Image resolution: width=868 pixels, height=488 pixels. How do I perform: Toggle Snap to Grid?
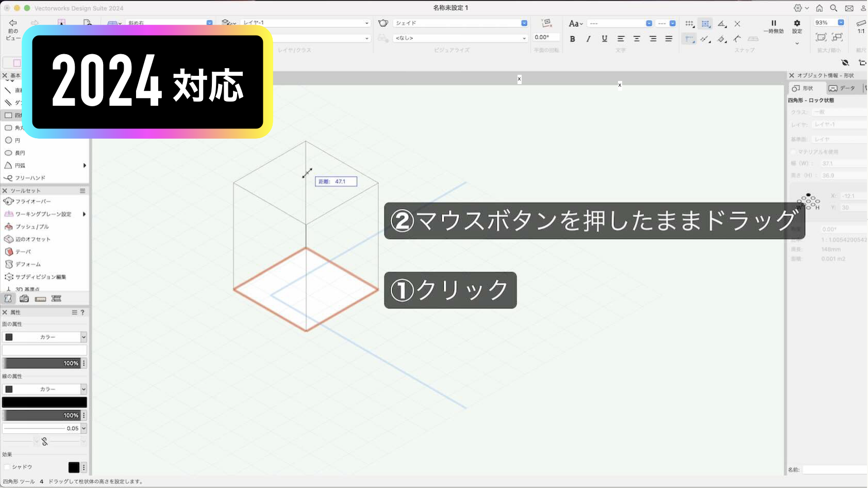point(689,24)
